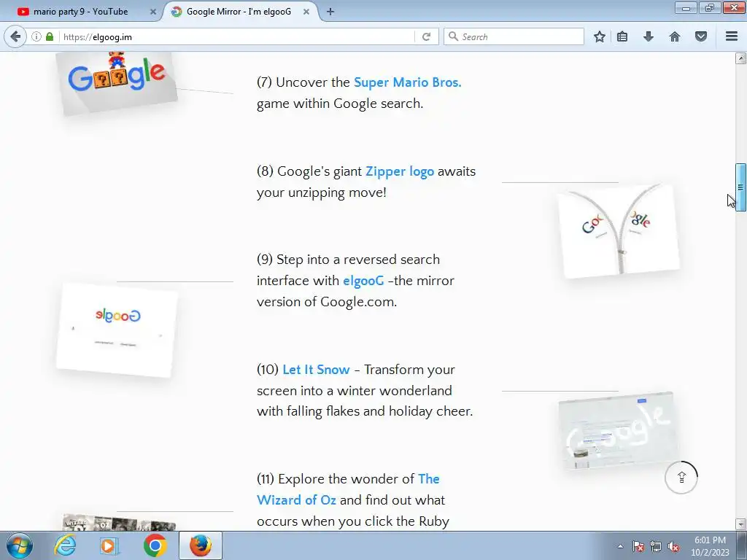
Task: Bookmark this page with the star icon
Action: [x=600, y=36]
